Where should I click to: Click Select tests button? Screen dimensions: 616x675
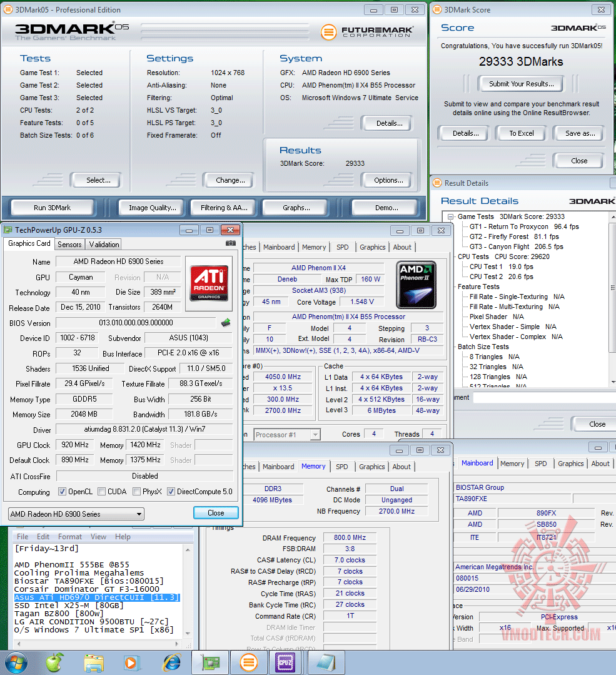click(x=98, y=180)
